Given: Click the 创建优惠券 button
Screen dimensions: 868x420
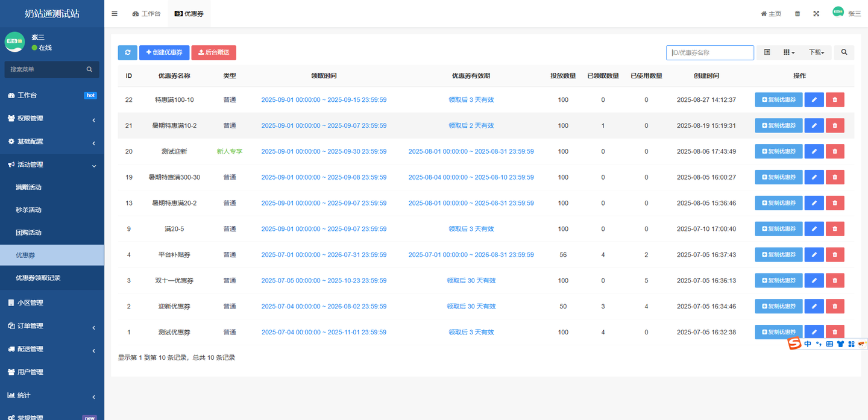Looking at the screenshot, I should [164, 52].
